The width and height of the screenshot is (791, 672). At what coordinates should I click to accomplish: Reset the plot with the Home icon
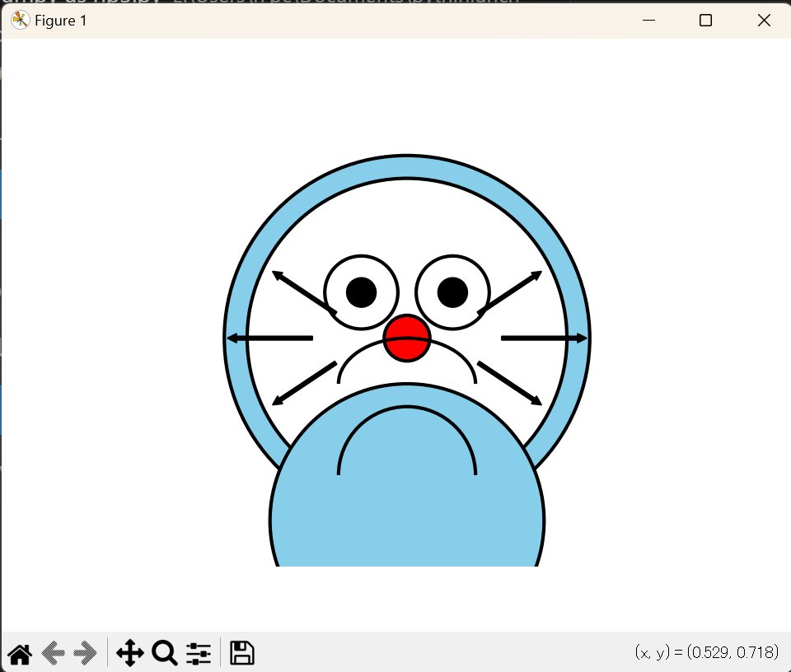click(20, 653)
